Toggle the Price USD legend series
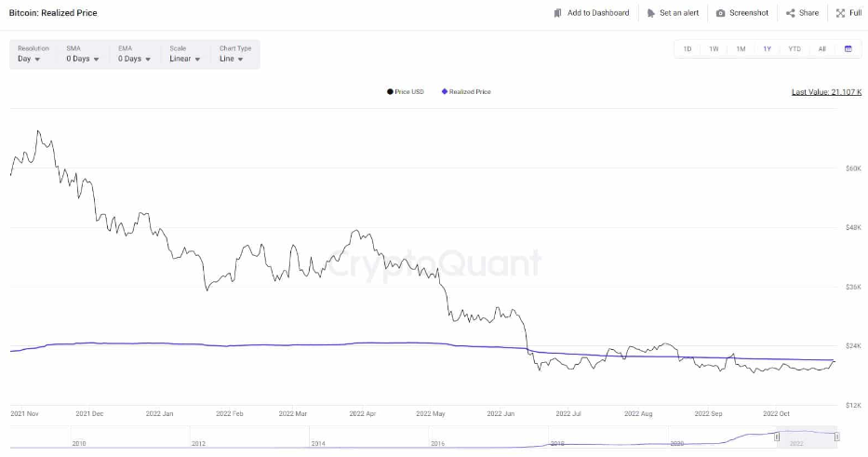 (406, 92)
